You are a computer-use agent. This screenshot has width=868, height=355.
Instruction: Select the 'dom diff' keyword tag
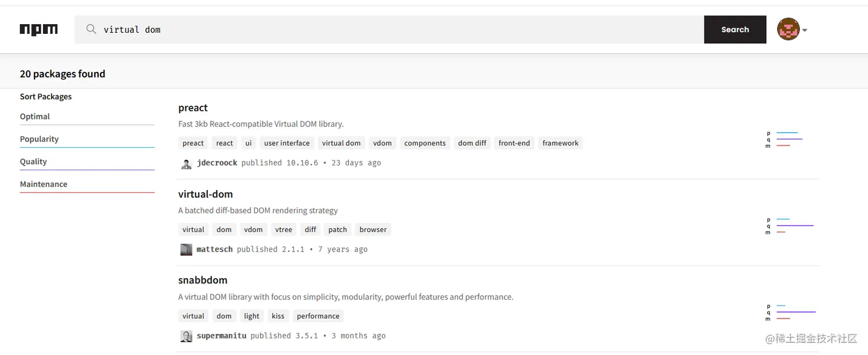pos(472,143)
